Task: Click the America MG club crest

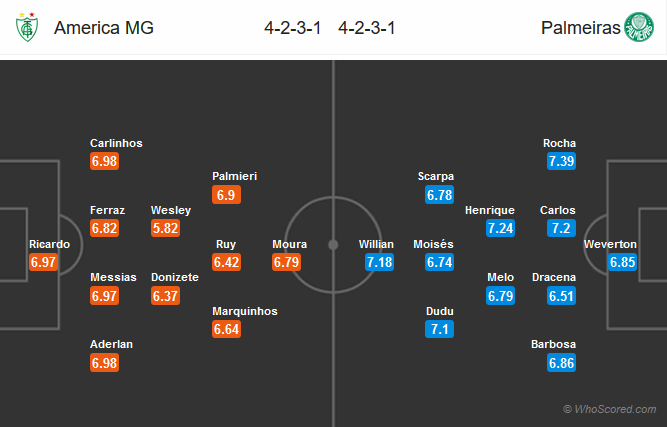Action: tap(27, 27)
